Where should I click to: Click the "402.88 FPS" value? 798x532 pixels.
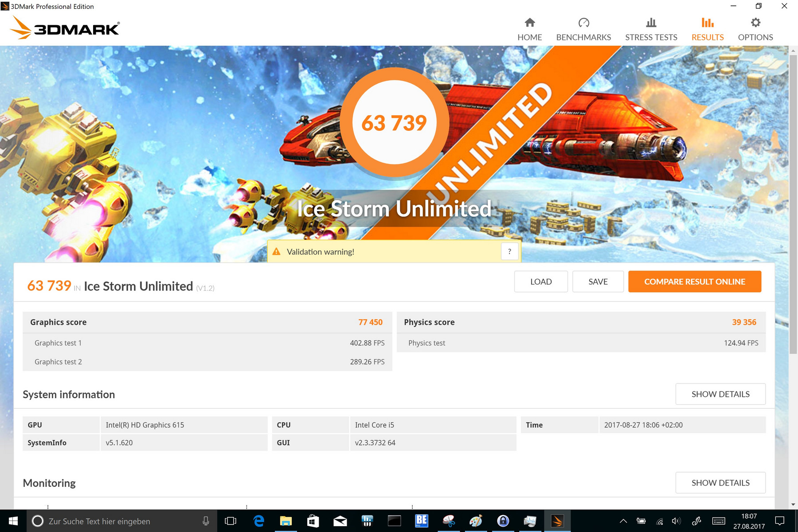pyautogui.click(x=367, y=343)
